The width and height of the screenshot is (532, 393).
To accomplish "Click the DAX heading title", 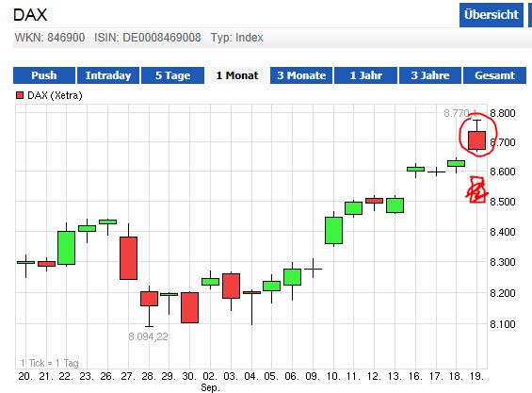I will click(x=30, y=15).
